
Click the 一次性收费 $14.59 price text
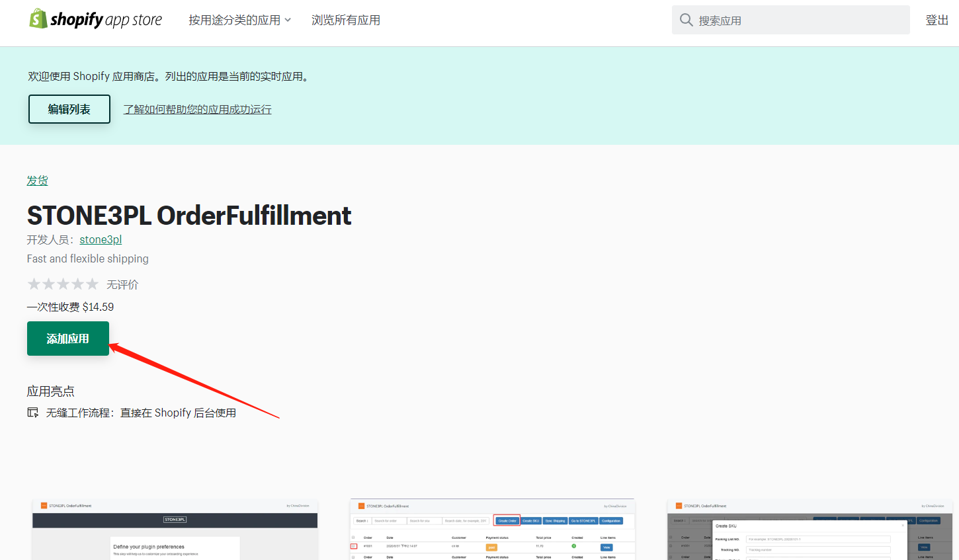70,307
